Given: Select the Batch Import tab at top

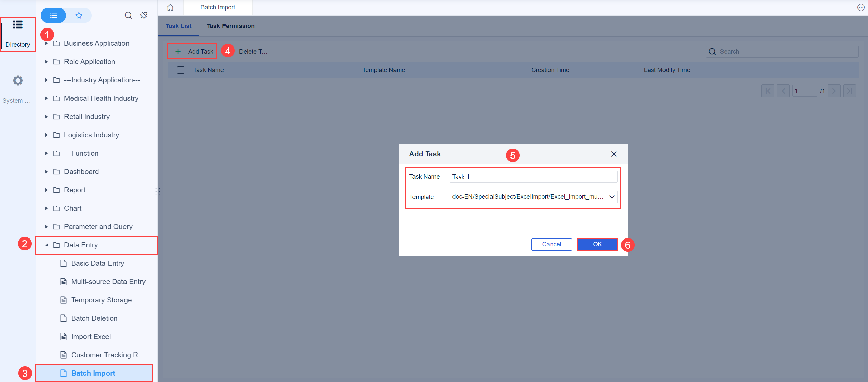Looking at the screenshot, I should pos(217,7).
